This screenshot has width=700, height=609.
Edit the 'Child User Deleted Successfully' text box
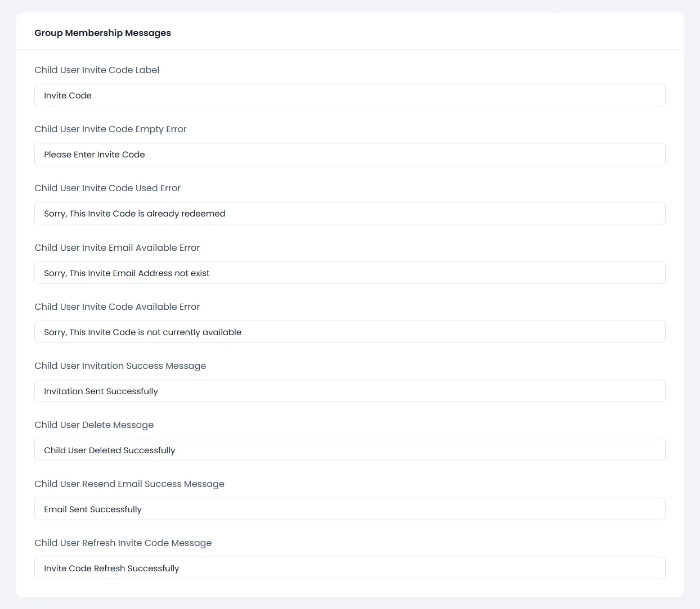tap(349, 450)
